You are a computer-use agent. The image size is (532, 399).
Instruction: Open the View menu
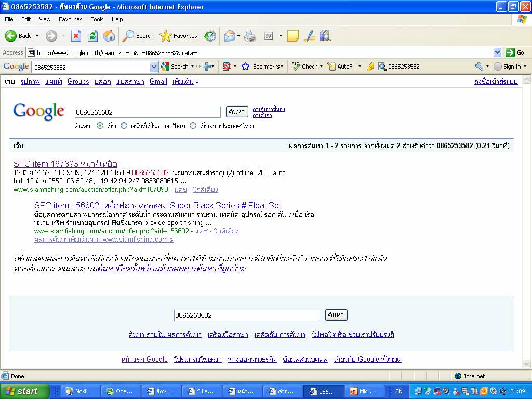(45, 19)
